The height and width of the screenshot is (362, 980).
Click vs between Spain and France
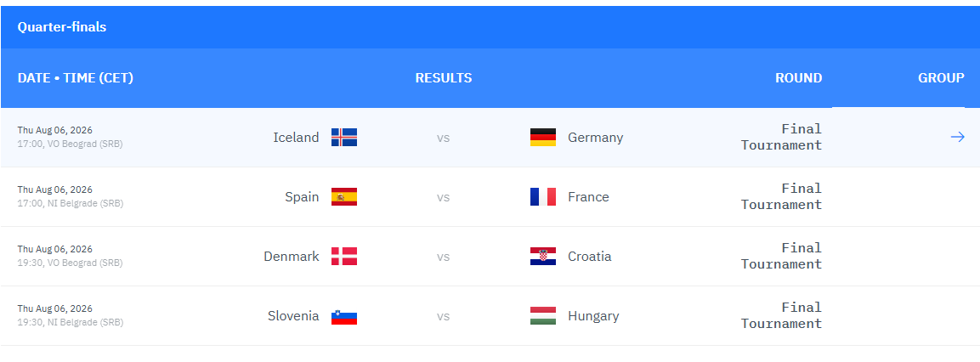(443, 197)
